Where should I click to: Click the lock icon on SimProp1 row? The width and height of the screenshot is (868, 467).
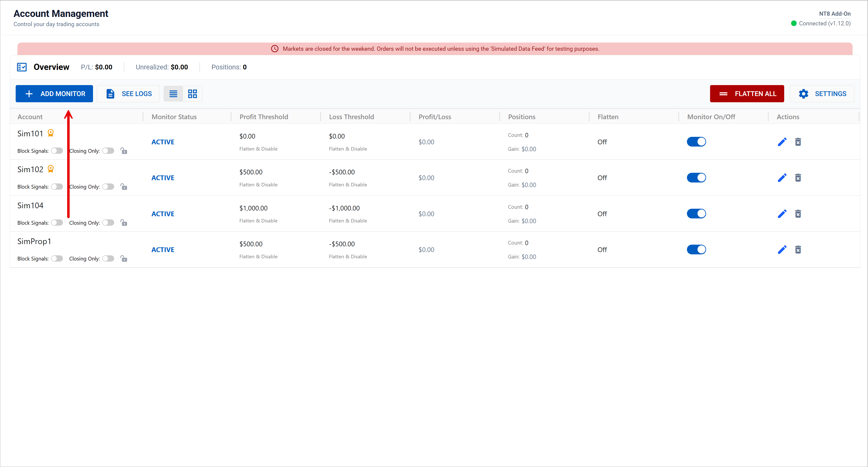124,259
